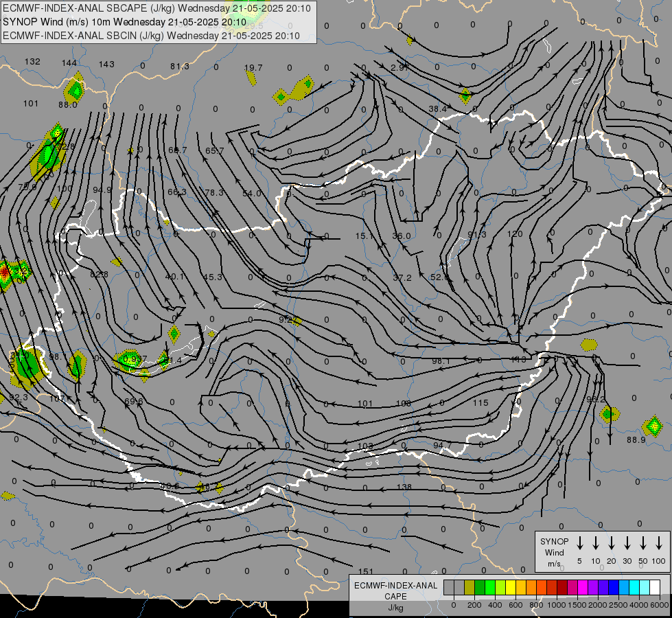Click the 132 value on the map
The image size is (672, 618).
point(32,62)
